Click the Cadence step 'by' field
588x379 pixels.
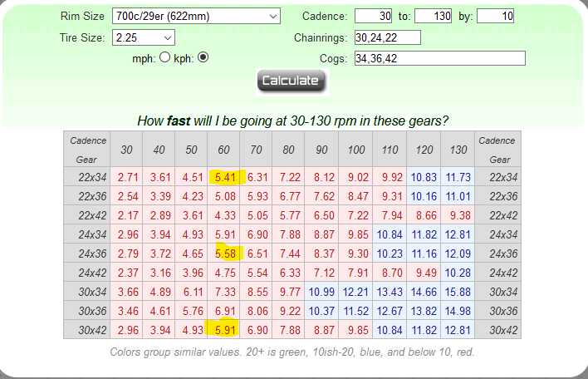495,16
